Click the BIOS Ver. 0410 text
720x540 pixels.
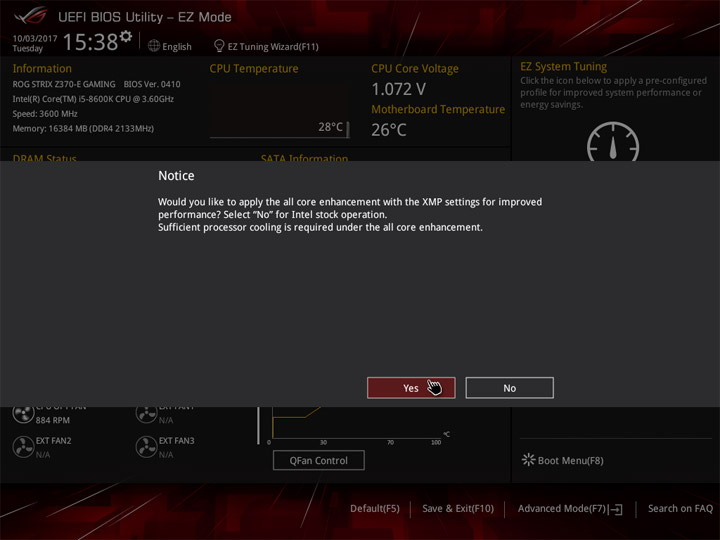coord(152,84)
